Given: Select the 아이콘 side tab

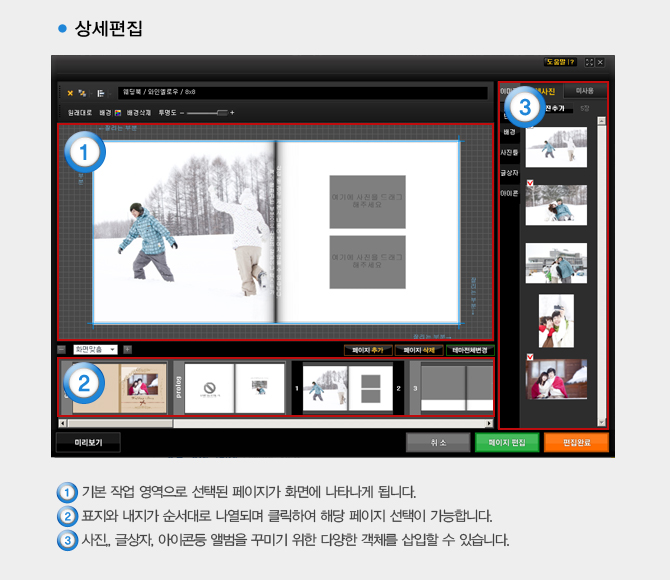Looking at the screenshot, I should click(509, 193).
